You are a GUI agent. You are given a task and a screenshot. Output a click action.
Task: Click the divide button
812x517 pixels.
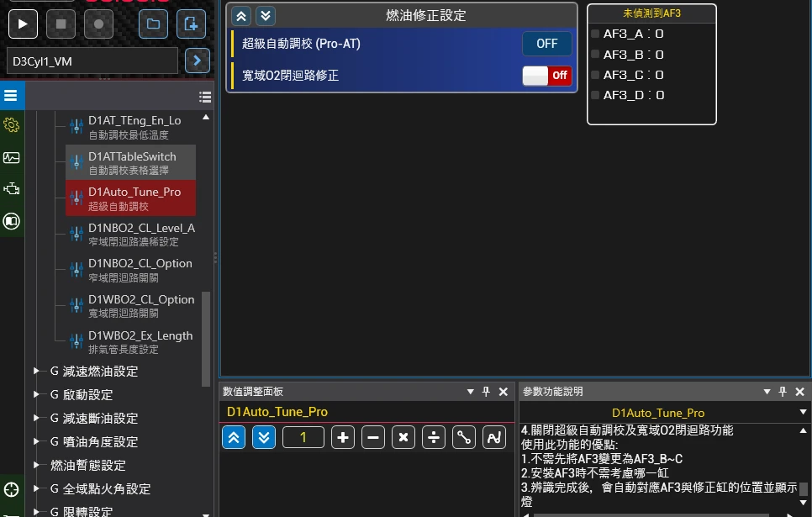pyautogui.click(x=434, y=438)
